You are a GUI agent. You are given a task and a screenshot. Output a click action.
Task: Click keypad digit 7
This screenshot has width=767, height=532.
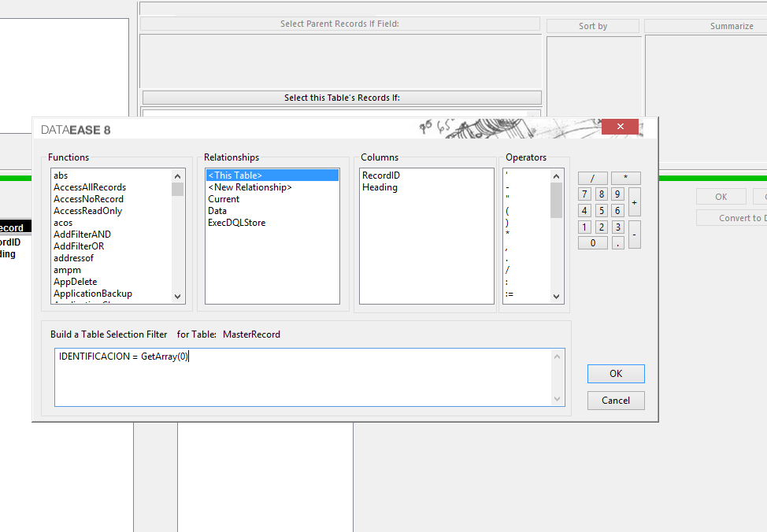click(584, 194)
